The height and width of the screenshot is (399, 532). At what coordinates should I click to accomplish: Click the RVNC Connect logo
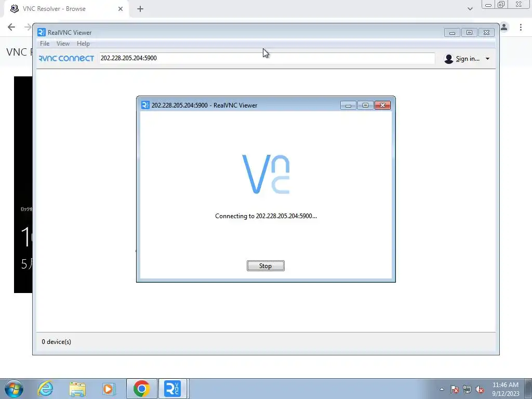click(66, 58)
